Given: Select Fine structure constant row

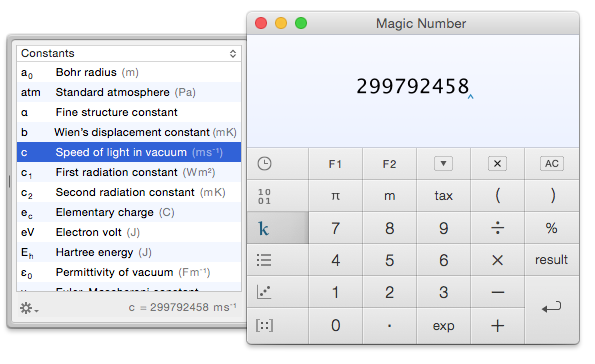Looking at the screenshot, I should (x=129, y=112).
